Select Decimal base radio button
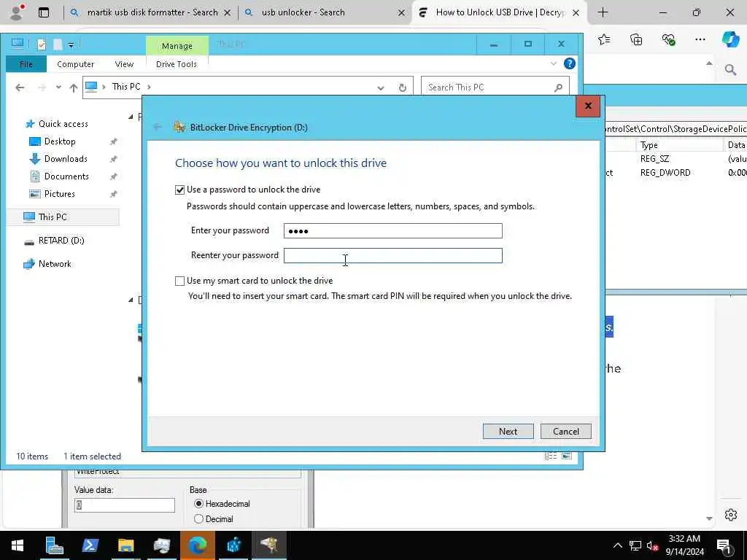Image resolution: width=747 pixels, height=560 pixels. point(198,519)
